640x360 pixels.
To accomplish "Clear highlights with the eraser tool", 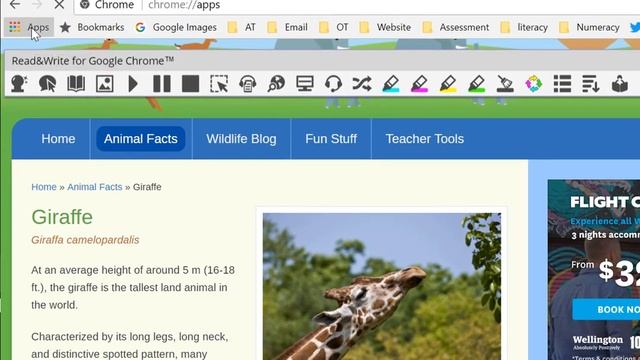I will point(505,84).
